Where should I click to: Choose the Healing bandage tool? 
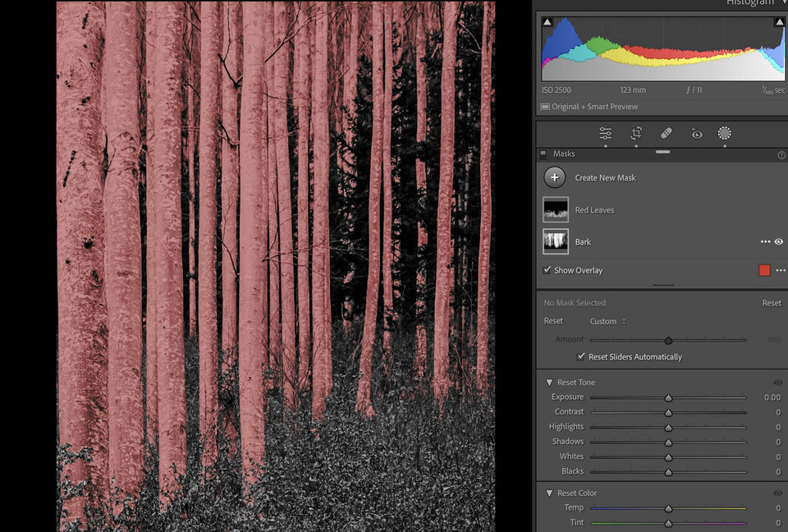(666, 133)
